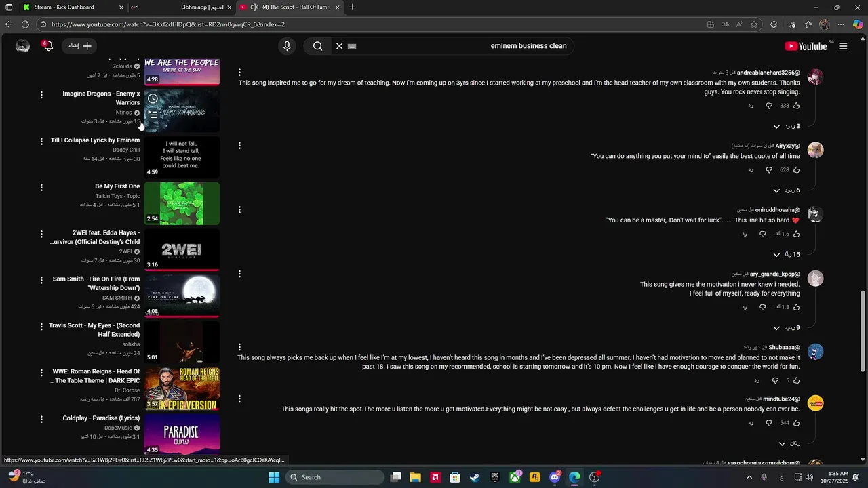Open options menu for 2WEI Survivor video
This screenshot has height=488, width=868.
click(41, 234)
